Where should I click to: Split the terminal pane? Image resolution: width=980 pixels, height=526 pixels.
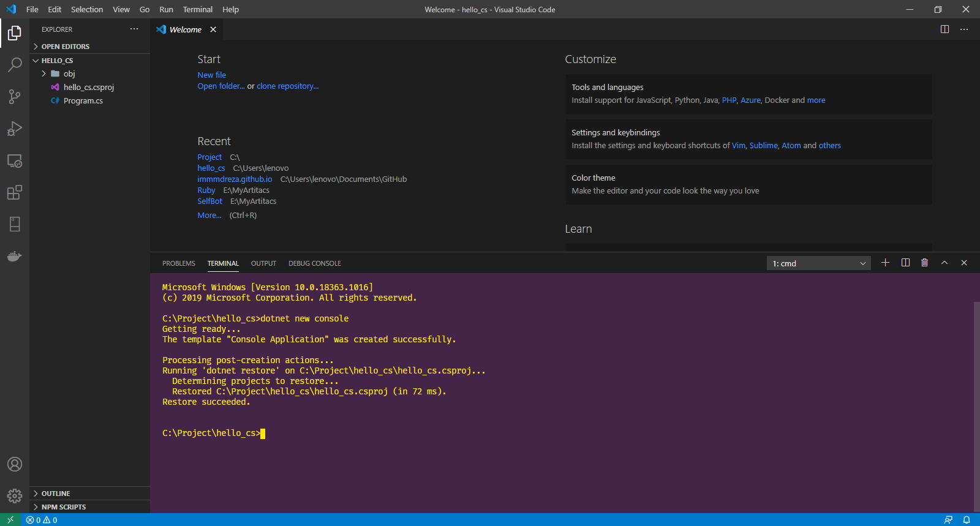click(905, 263)
